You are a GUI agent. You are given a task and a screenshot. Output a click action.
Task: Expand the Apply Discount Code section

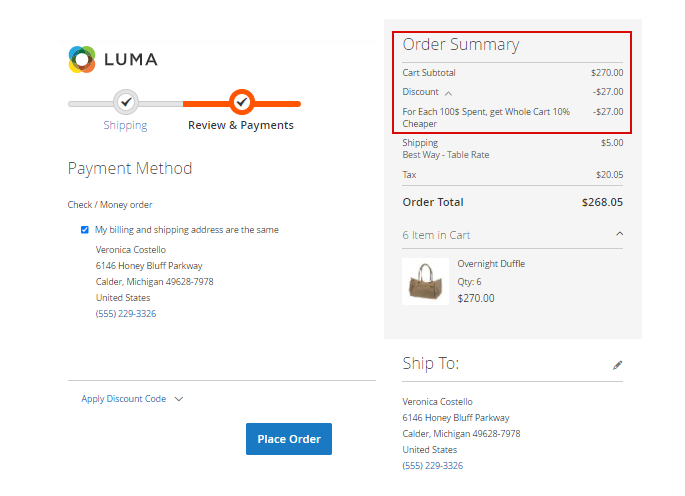coord(132,399)
